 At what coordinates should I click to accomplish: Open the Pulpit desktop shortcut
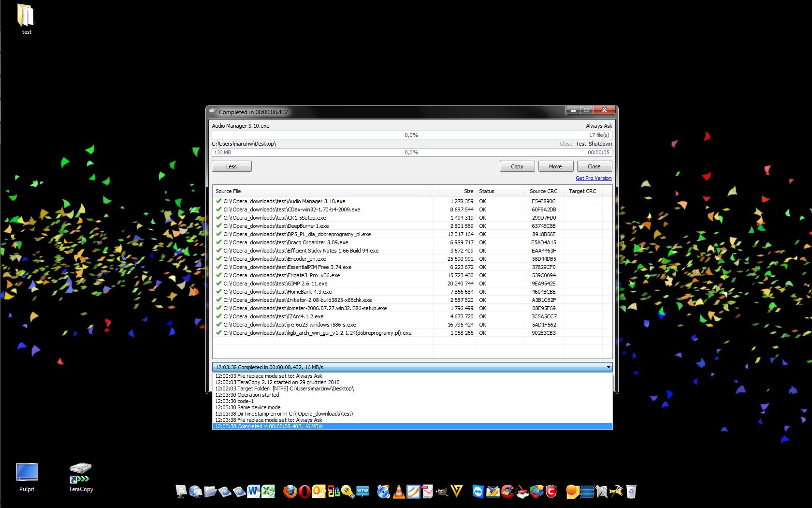pyautogui.click(x=27, y=477)
